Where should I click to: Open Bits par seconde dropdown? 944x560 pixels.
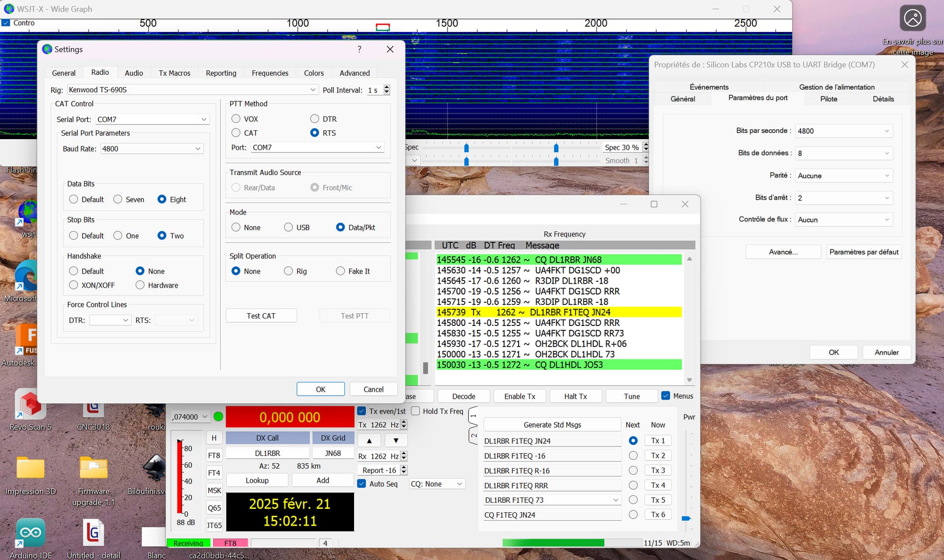844,131
